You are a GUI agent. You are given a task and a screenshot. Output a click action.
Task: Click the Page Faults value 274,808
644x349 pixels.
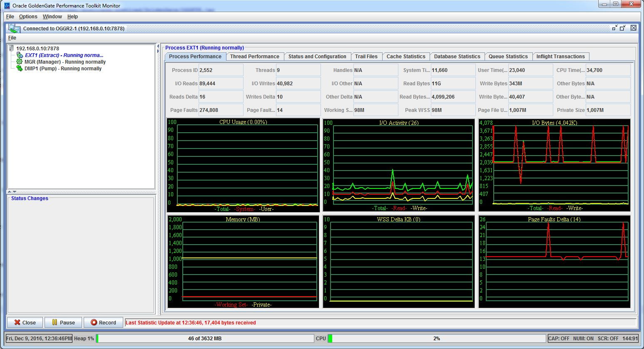click(221, 110)
